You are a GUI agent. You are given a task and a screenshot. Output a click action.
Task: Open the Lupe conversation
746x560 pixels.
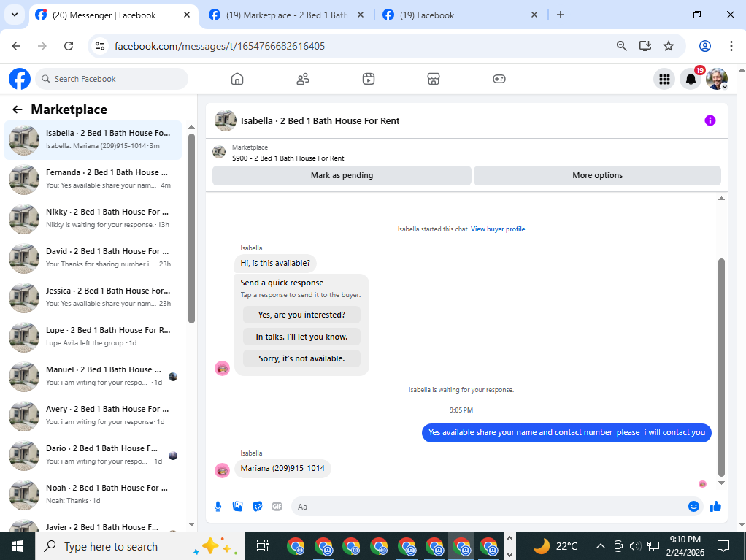93,337
